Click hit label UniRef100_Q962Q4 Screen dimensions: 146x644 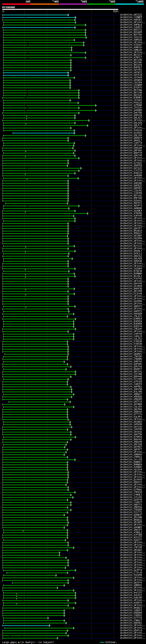pos(131,148)
